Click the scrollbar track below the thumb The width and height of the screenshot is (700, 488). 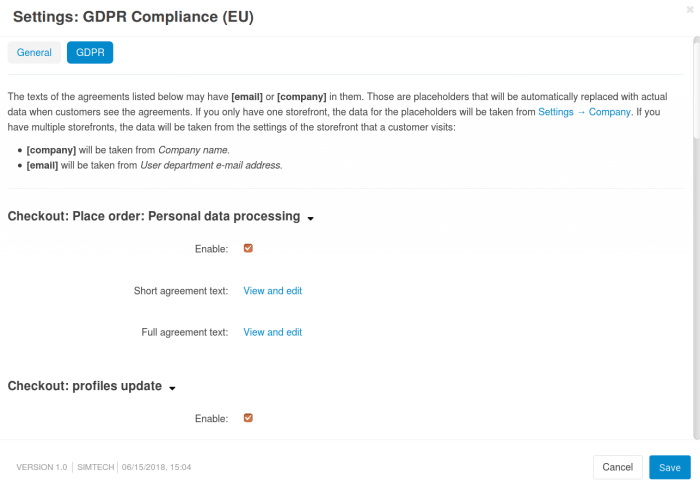point(696,300)
